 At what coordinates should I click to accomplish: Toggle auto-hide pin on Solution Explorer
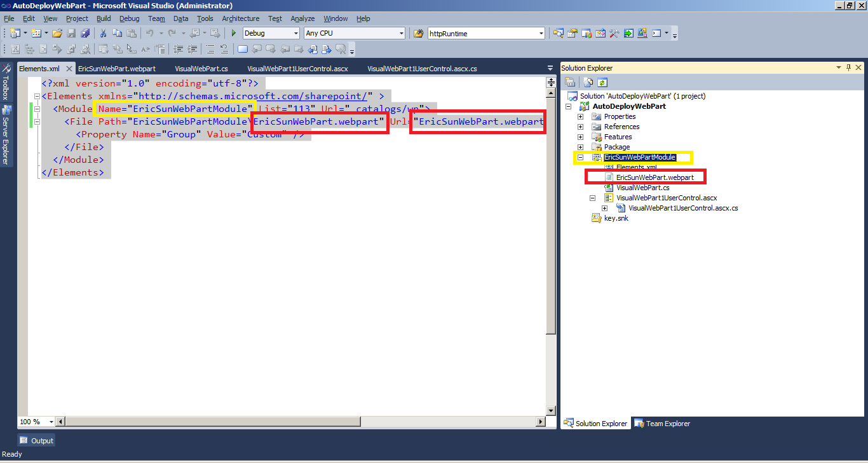click(848, 67)
